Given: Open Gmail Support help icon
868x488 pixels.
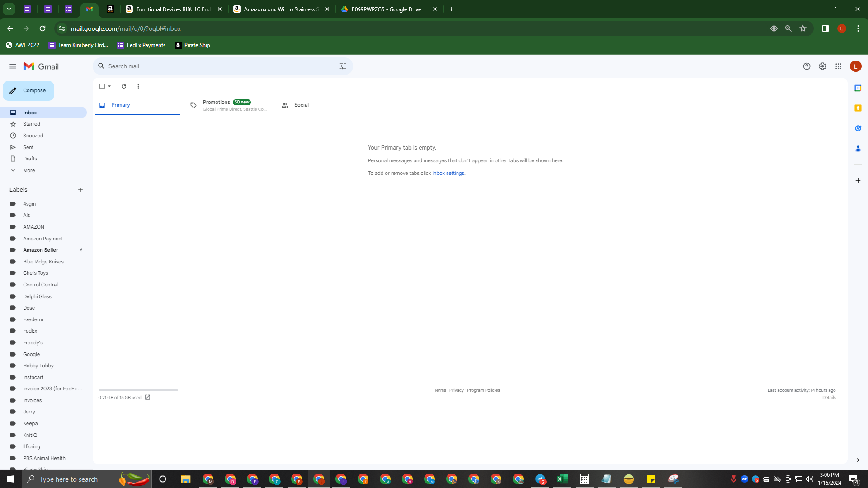Looking at the screenshot, I should [x=807, y=66].
